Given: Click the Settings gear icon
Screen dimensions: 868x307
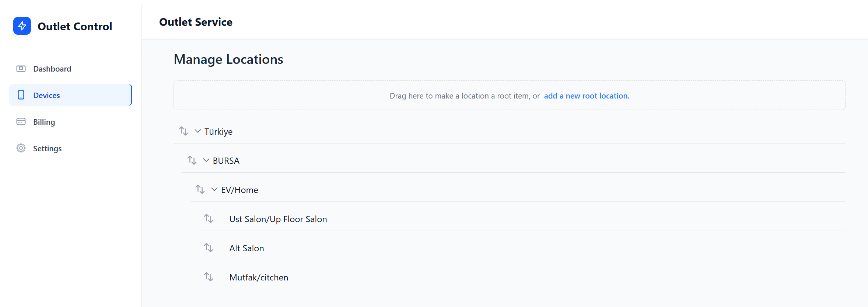Looking at the screenshot, I should tap(21, 148).
